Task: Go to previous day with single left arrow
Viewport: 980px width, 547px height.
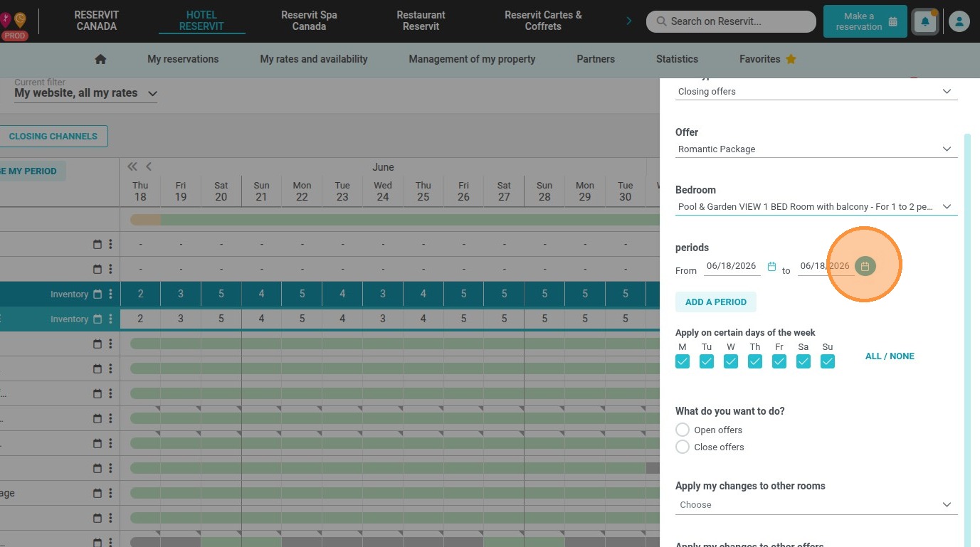Action: coord(149,166)
